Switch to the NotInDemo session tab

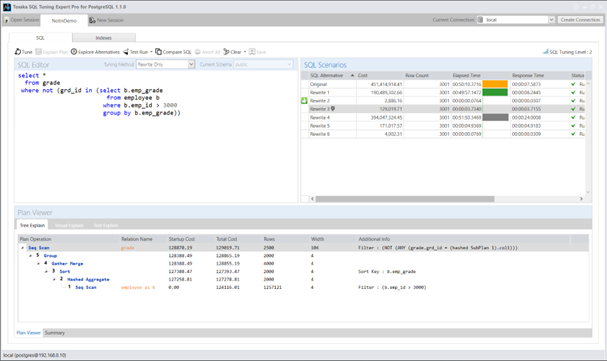point(64,21)
